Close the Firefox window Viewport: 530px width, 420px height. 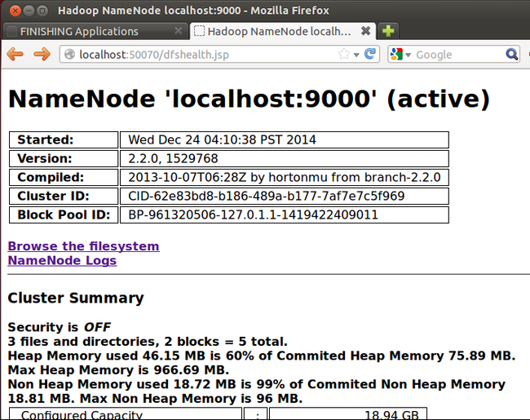point(15,11)
